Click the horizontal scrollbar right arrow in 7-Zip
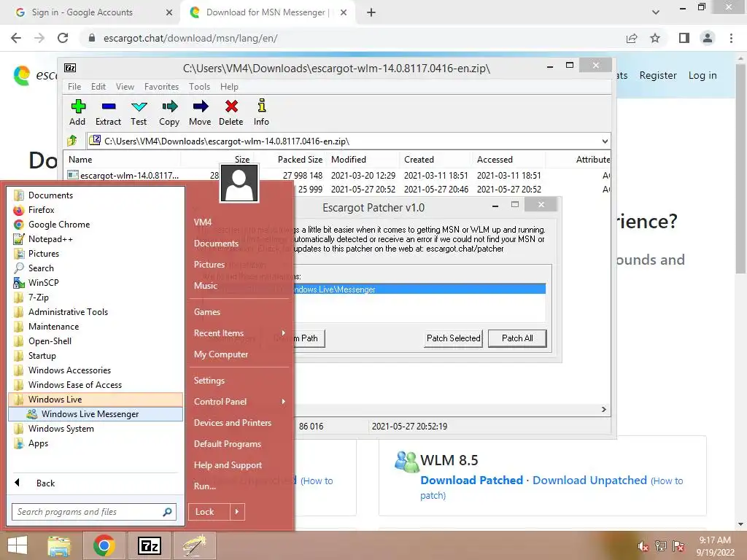Screen dimensions: 747x560 tap(604, 410)
